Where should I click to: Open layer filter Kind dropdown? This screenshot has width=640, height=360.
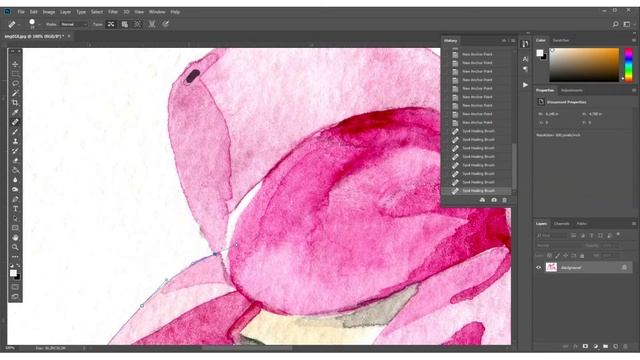click(x=552, y=236)
